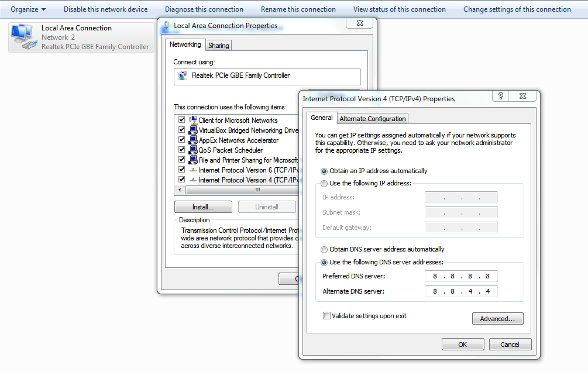Viewport: 588px width, 372px height.
Task: Uncheck the File and Printer Sharing checkbox
Action: coord(181,160)
